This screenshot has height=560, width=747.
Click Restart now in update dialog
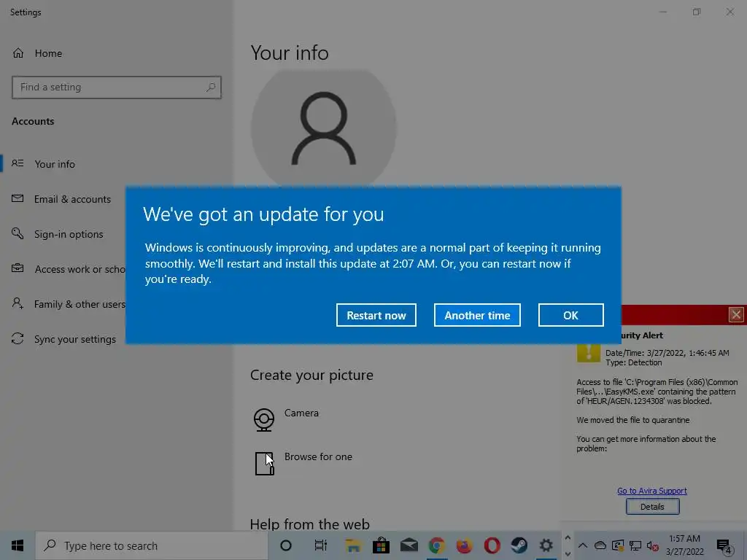point(376,315)
